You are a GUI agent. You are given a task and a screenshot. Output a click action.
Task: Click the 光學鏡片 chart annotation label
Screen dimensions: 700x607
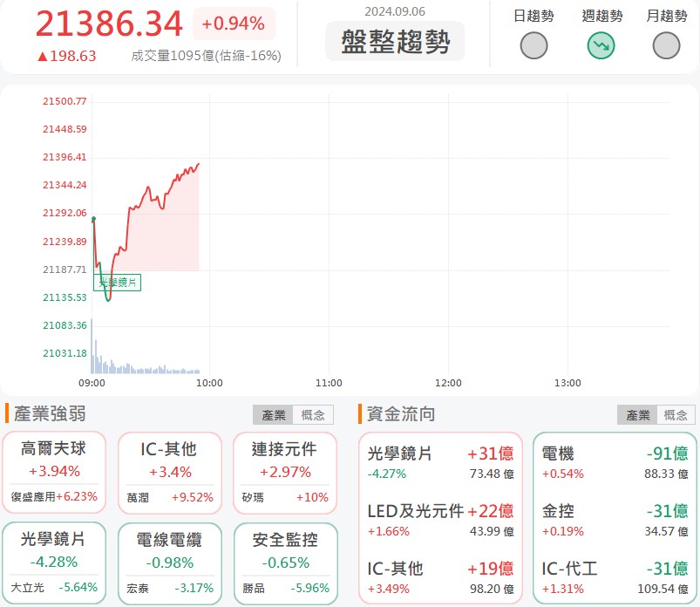118,283
